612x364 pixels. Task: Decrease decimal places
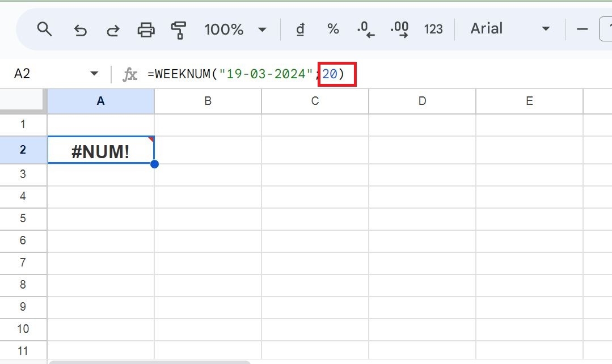coord(366,29)
